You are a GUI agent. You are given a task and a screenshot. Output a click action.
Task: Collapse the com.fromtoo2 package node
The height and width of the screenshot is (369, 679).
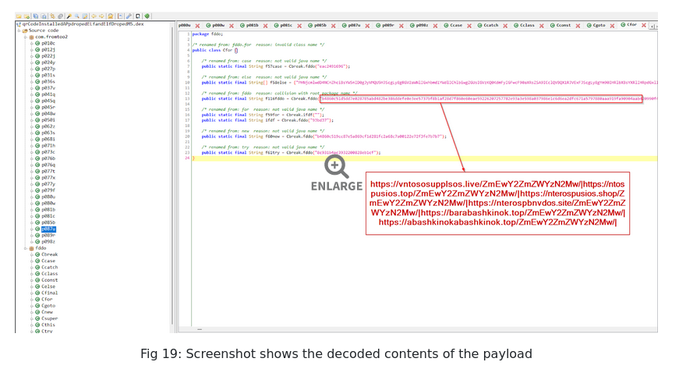coord(26,37)
